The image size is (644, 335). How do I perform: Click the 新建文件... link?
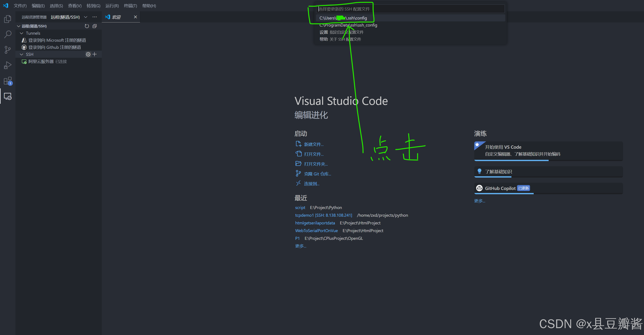click(314, 144)
